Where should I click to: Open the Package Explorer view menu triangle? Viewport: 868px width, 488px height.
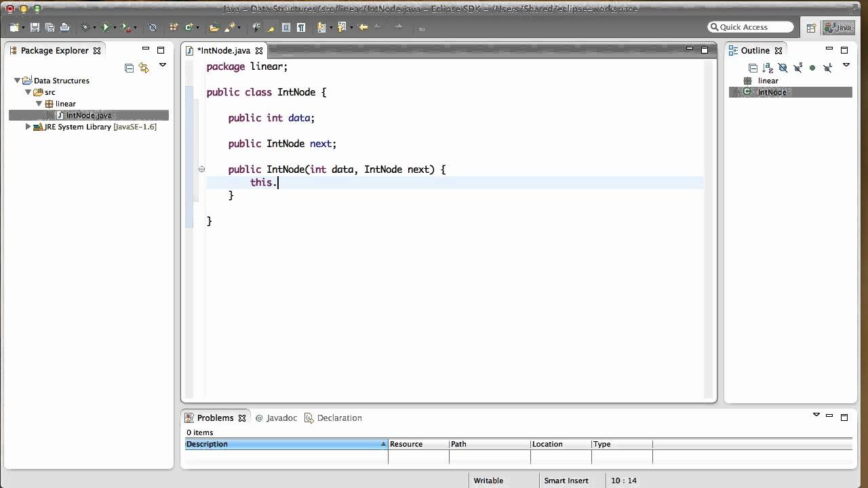[x=163, y=65]
